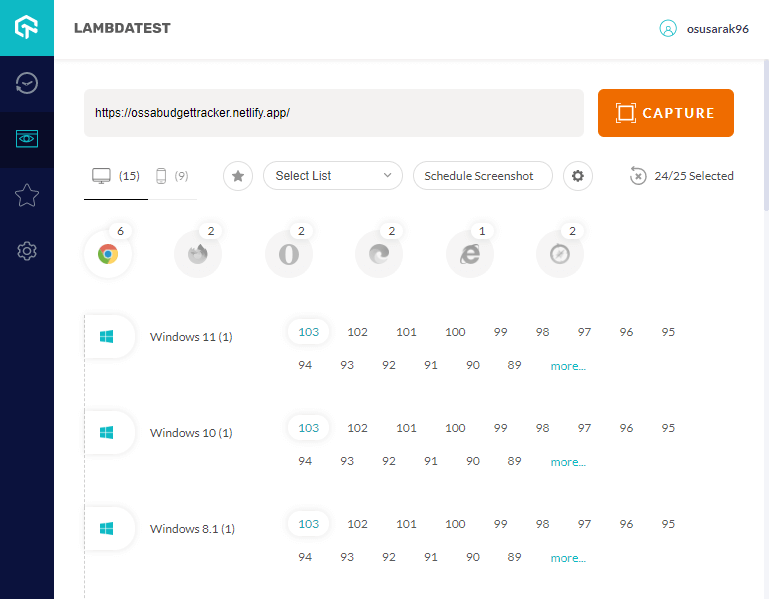Viewport: 769px width, 600px height.
Task: Select the Firefox browser icon
Action: coord(198,254)
